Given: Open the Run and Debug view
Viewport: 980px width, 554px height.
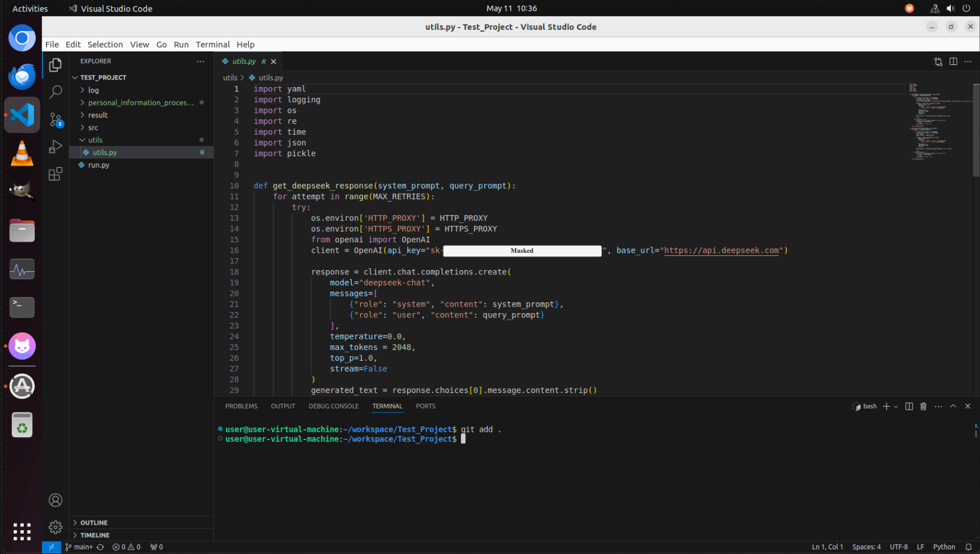Looking at the screenshot, I should point(55,147).
